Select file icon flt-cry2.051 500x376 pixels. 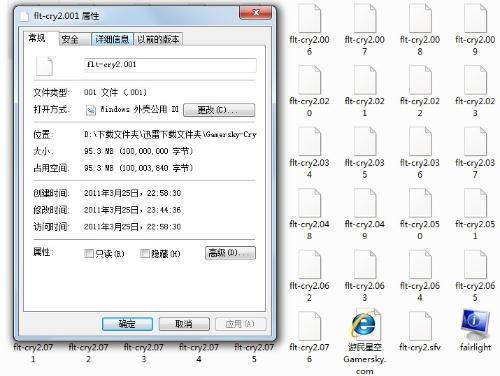pyautogui.click(x=475, y=203)
